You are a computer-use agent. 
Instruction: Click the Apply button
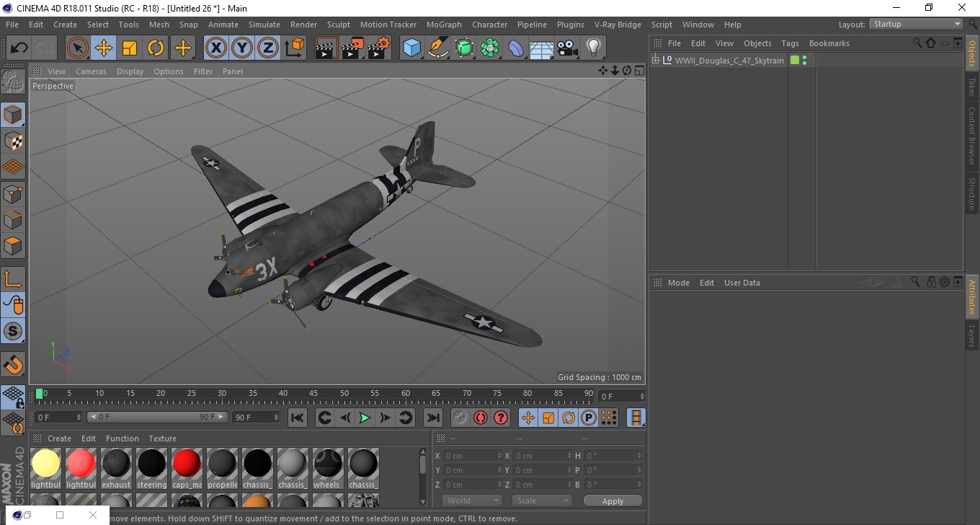pyautogui.click(x=612, y=501)
